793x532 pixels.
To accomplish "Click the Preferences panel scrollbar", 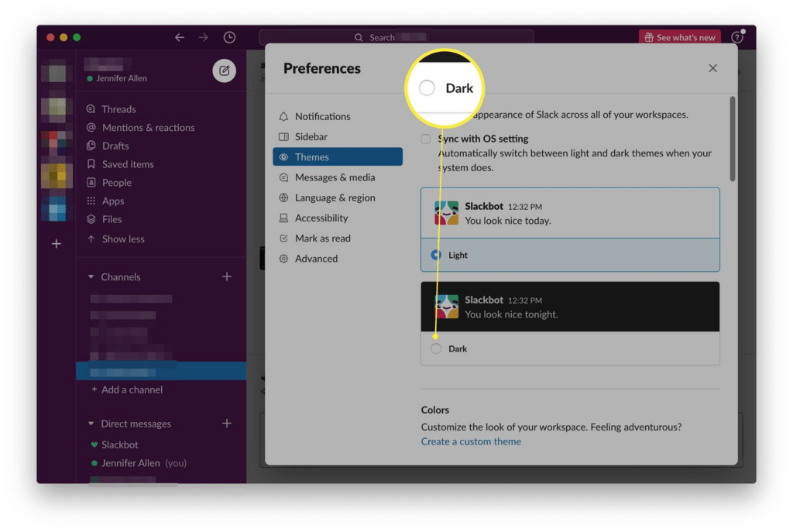I will tap(733, 139).
